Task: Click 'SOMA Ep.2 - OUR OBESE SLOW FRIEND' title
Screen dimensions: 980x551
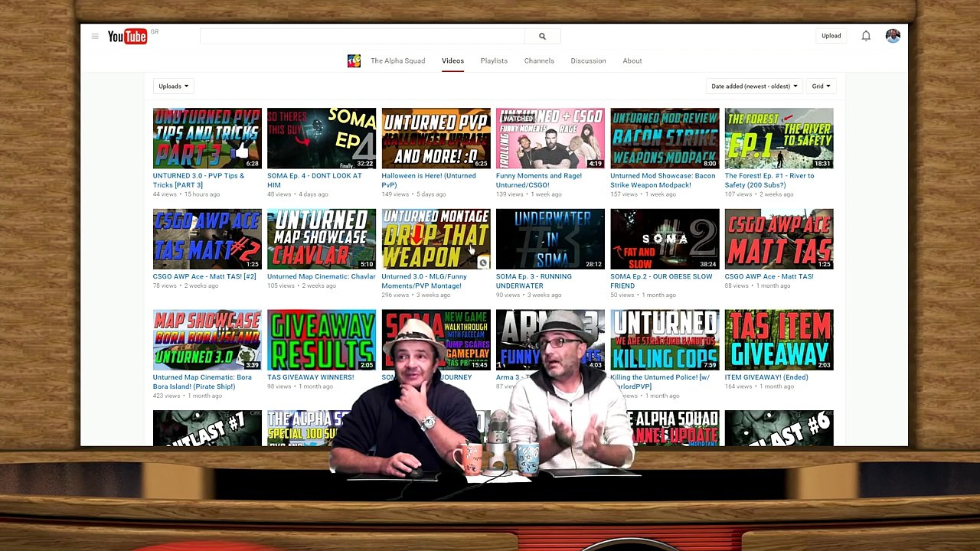Action: (661, 281)
